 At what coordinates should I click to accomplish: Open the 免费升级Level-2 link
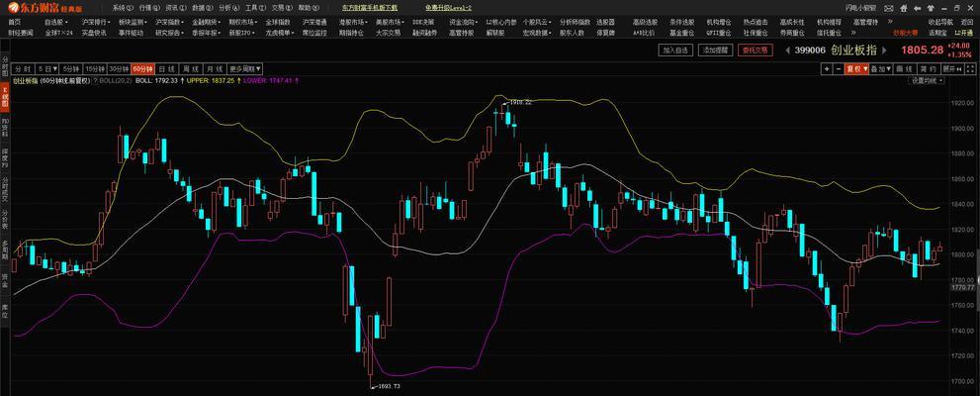coord(448,8)
